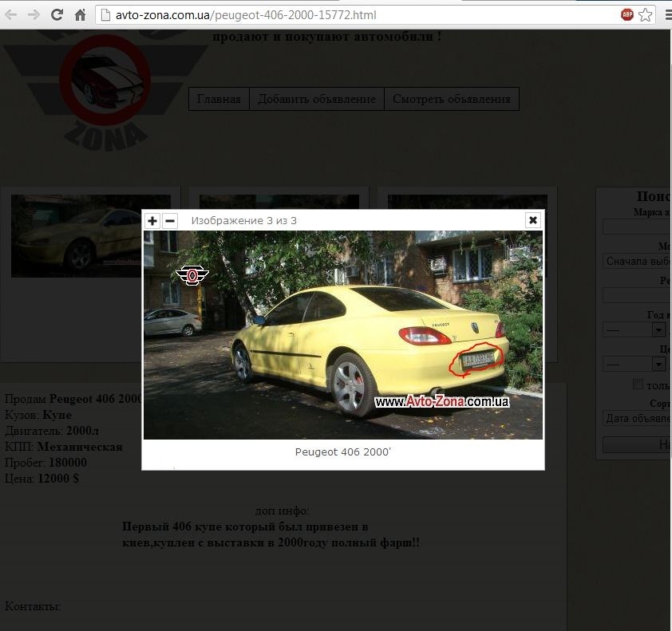
Task: Click the search submit button in sidebar
Action: tap(636, 445)
